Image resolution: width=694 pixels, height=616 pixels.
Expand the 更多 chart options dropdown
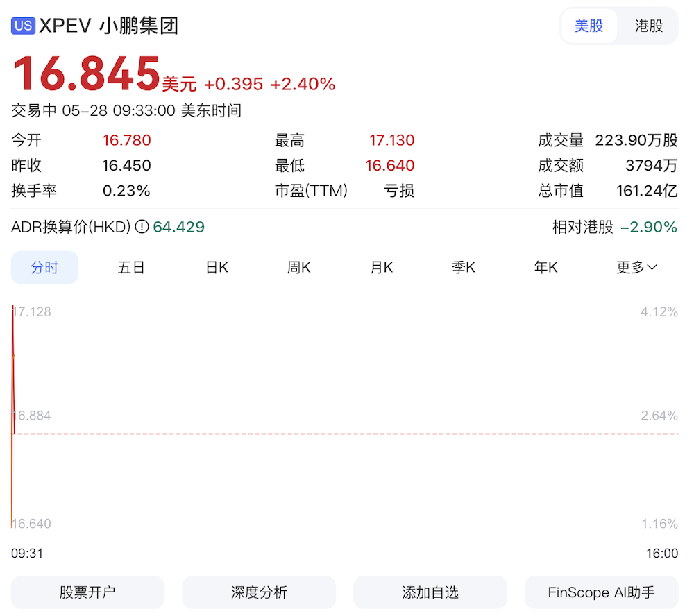tap(636, 267)
